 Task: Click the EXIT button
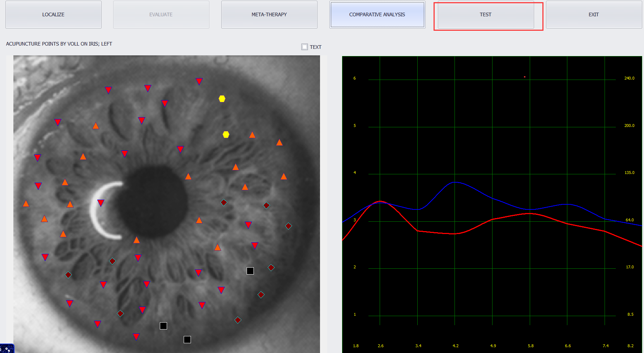coord(594,14)
